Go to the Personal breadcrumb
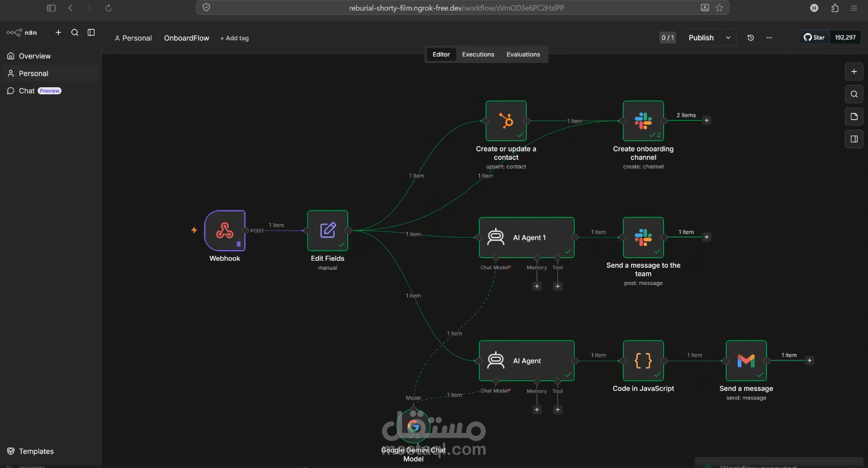 (133, 38)
